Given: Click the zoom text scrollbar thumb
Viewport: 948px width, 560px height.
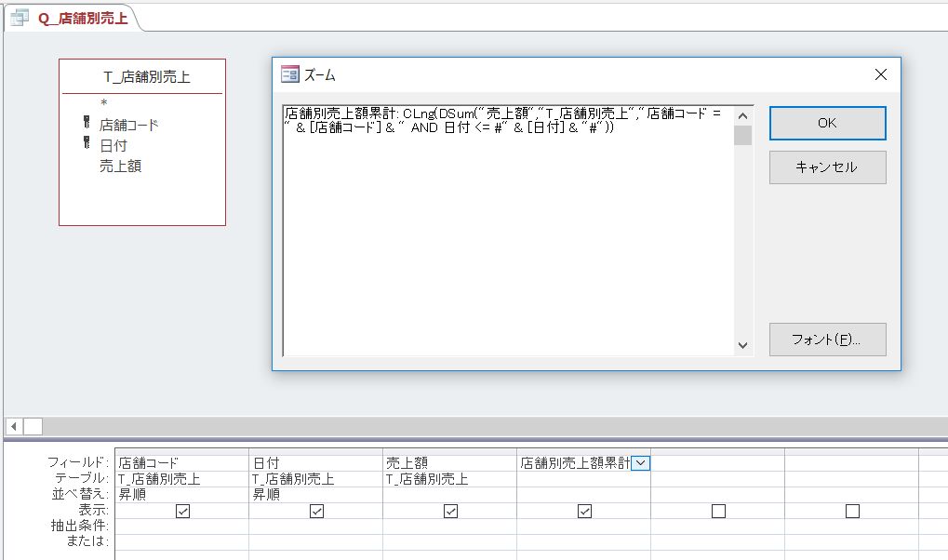Looking at the screenshot, I should 743,135.
